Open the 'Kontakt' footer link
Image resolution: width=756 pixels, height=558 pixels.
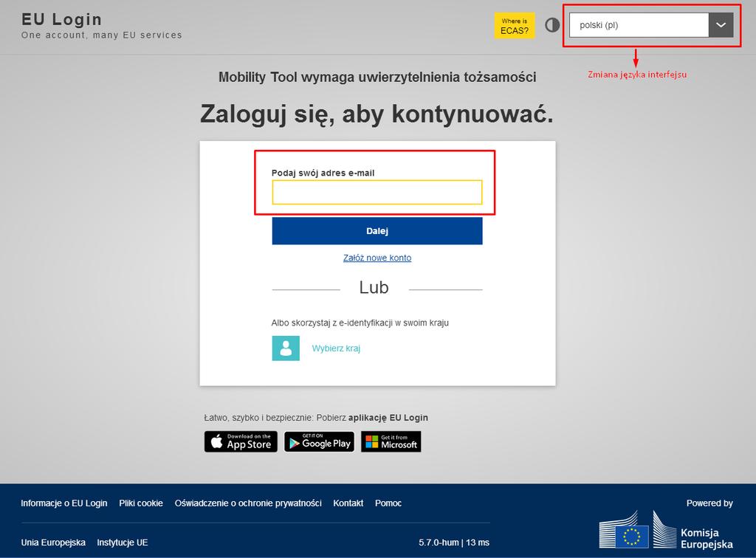pos(348,503)
